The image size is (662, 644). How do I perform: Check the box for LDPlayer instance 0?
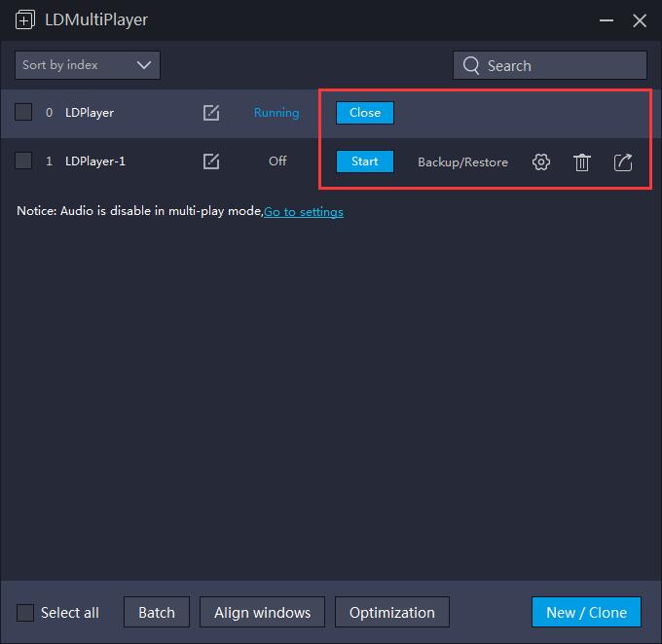pos(23,112)
